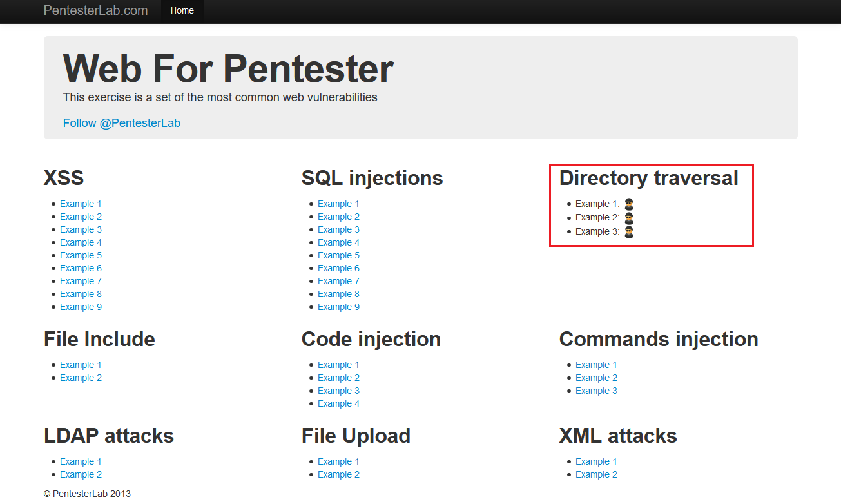Open File Upload Example 2
This screenshot has width=841, height=504.
pos(338,474)
